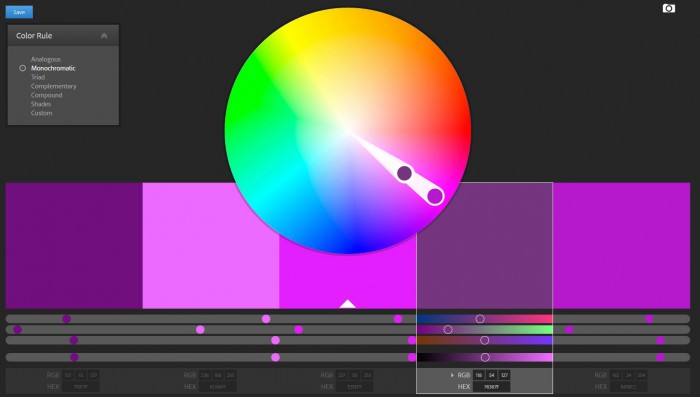Image resolution: width=700 pixels, height=397 pixels.
Task: Click the HEX field under bright magenta swatch
Action: pyautogui.click(x=354, y=387)
